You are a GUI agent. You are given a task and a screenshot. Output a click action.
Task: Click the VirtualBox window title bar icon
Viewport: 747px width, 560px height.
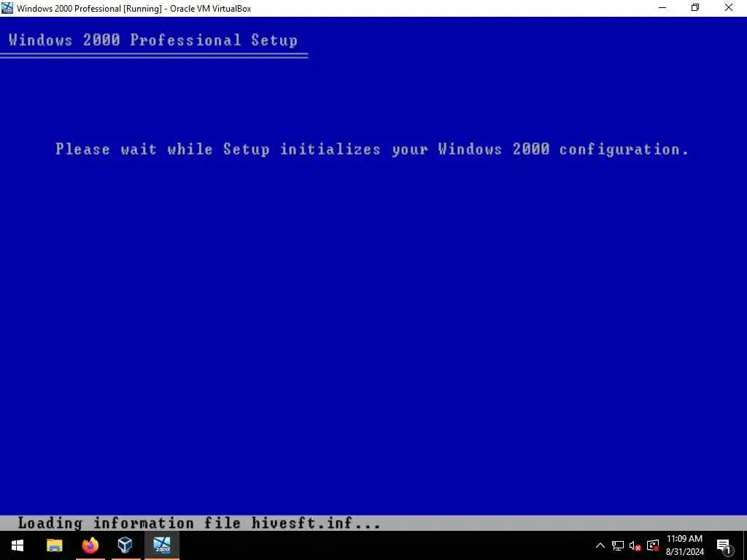7,8
